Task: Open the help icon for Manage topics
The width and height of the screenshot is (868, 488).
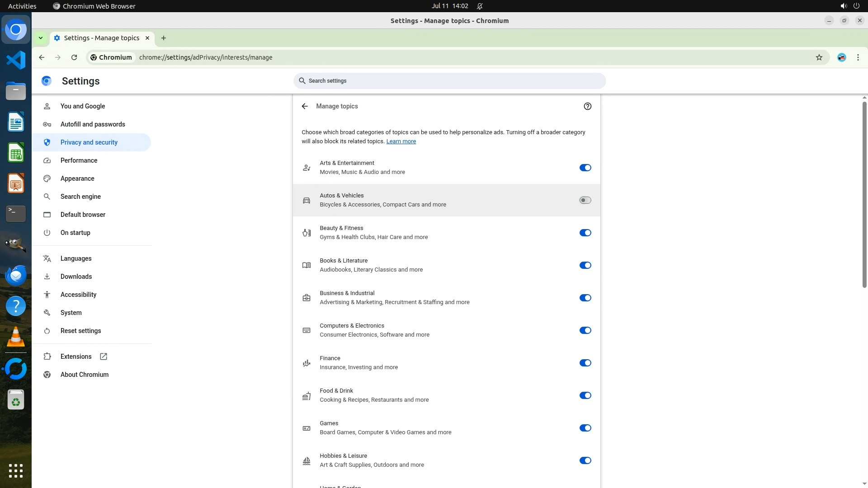Action: (587, 106)
